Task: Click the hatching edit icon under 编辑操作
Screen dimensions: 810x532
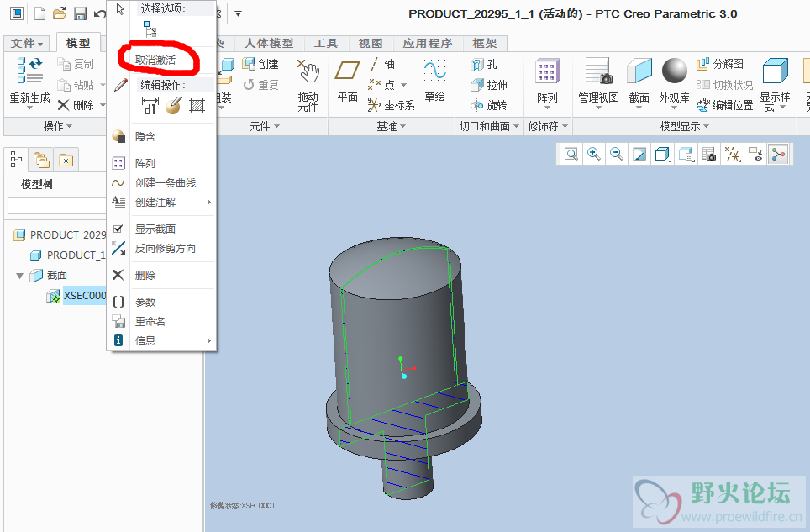Action: (197, 106)
